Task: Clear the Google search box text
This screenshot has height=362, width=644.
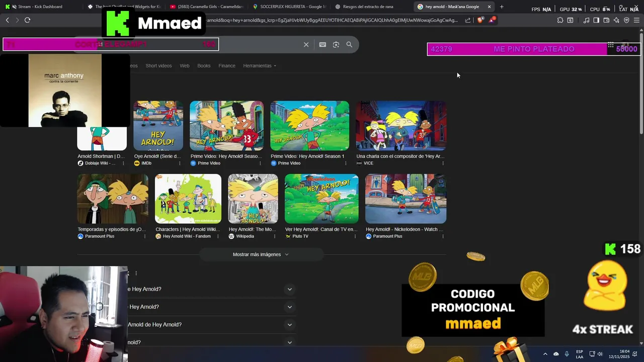Action: (x=306, y=45)
